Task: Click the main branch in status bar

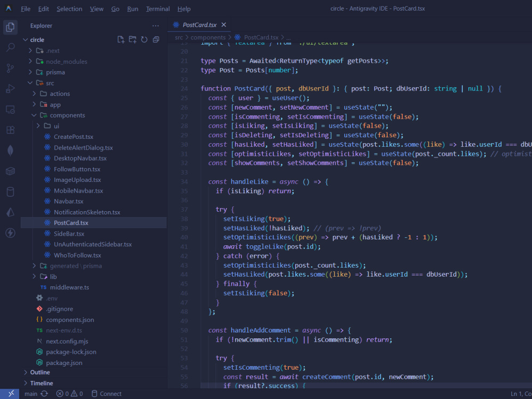Action: coord(31,394)
